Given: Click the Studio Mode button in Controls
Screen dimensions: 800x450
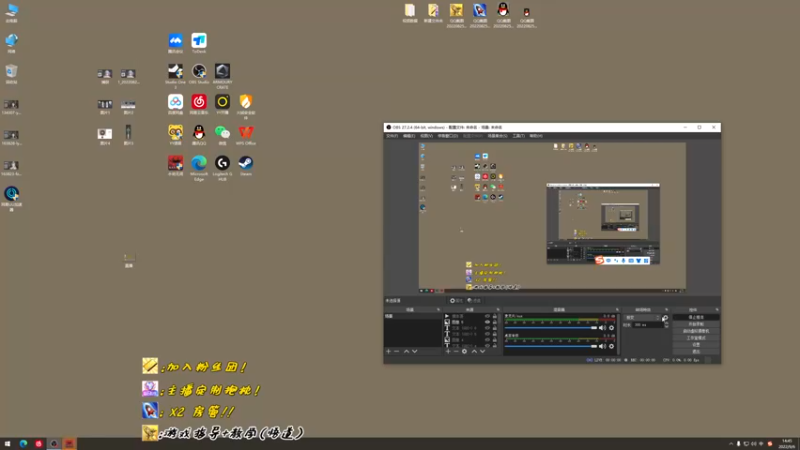Looking at the screenshot, I should [x=696, y=338].
